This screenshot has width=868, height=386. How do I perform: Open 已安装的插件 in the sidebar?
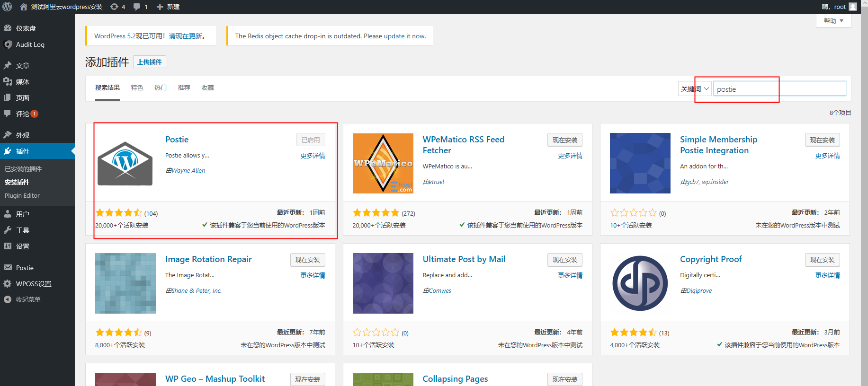[23, 169]
